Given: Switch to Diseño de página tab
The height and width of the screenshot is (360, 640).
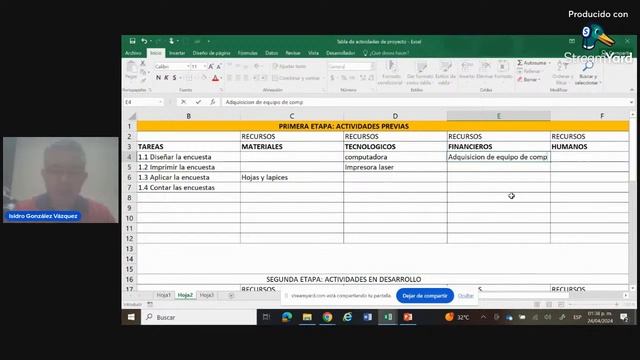Looking at the screenshot, I should click(x=211, y=53).
